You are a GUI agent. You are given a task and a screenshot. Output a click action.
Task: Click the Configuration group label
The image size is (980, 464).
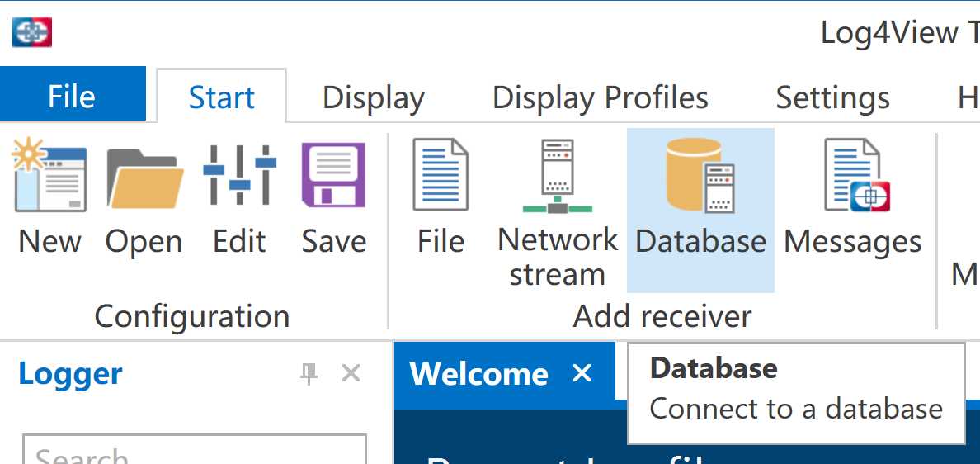(x=192, y=316)
